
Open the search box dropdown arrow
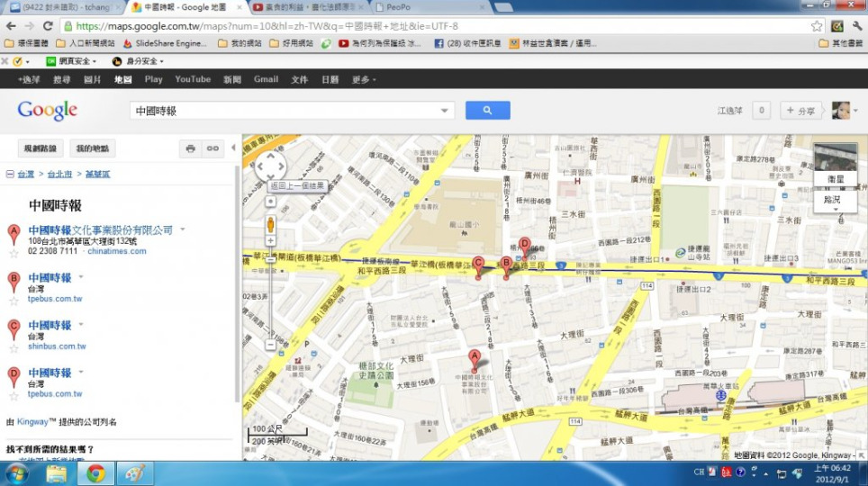tap(444, 111)
